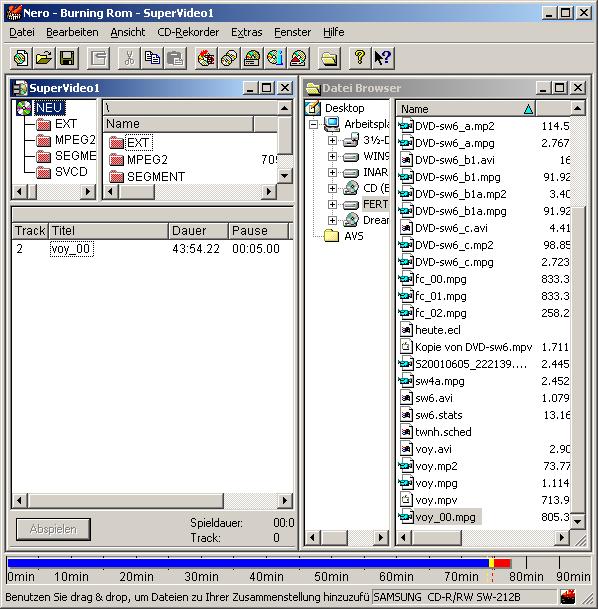Screen dimensions: 598x609
Task: Click the grayed properties toolbar icon
Action: click(x=98, y=59)
